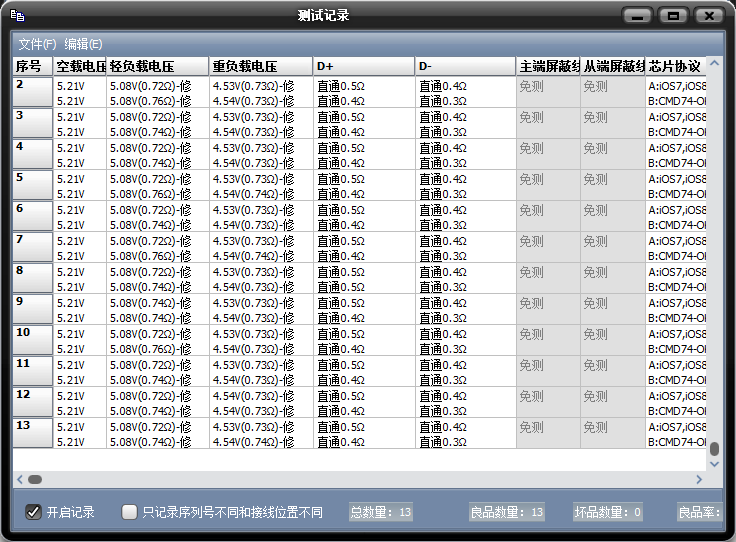
Task: Click the 芯片协议 column header
Action: [x=675, y=66]
